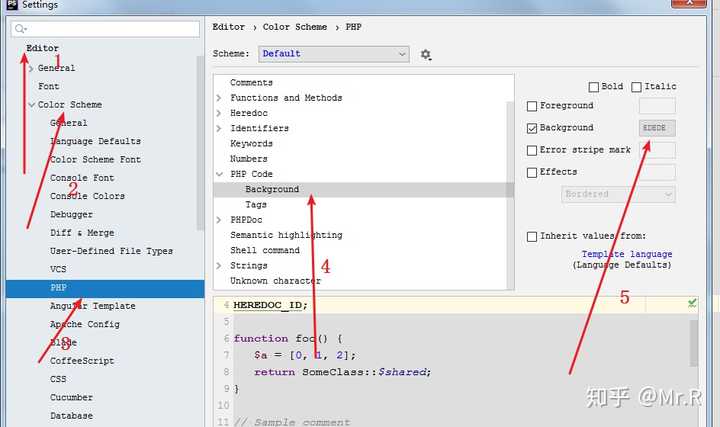Open Console Colors settings

coord(87,196)
